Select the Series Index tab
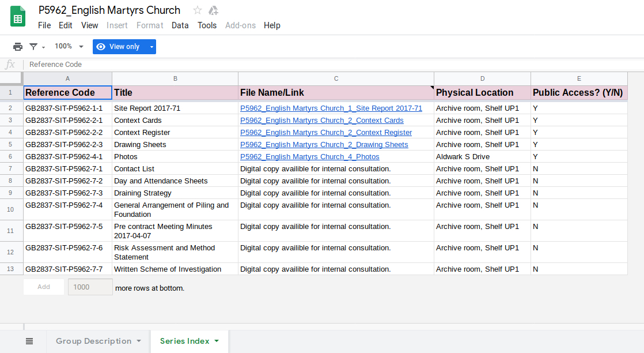Image resolution: width=644 pixels, height=353 pixels. coord(185,341)
